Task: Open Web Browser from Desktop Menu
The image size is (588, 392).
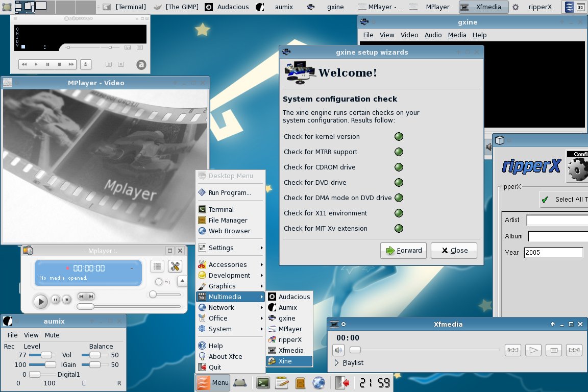Action: [230, 231]
